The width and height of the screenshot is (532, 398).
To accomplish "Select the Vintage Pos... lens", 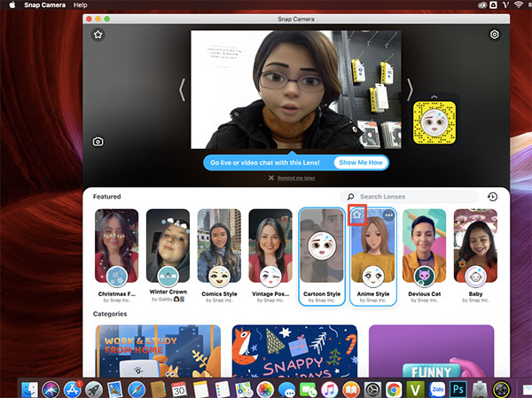I will point(270,246).
